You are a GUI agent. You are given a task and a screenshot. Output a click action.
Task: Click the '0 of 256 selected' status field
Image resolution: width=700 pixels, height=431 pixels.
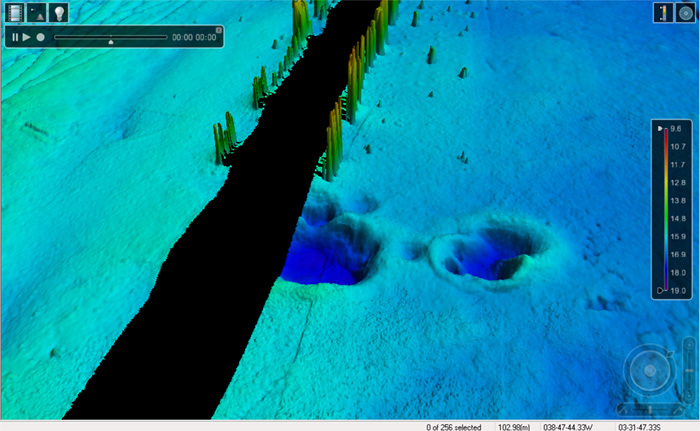pos(453,426)
